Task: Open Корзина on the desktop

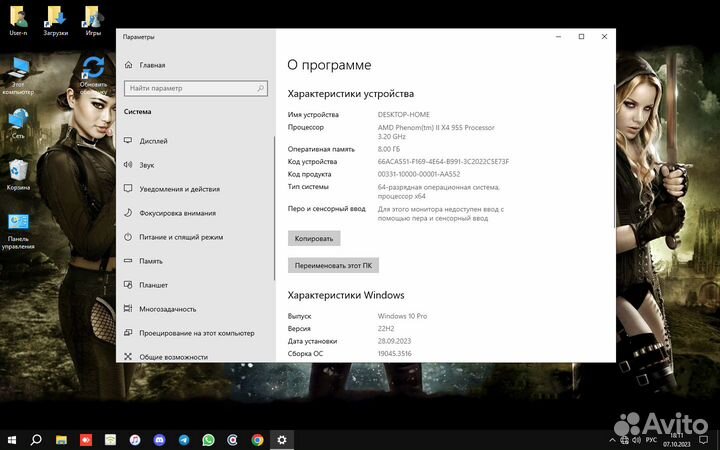Action: pyautogui.click(x=18, y=174)
